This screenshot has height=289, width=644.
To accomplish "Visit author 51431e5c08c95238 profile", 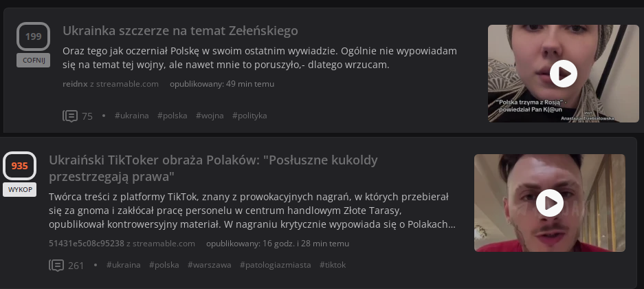I will (86, 243).
